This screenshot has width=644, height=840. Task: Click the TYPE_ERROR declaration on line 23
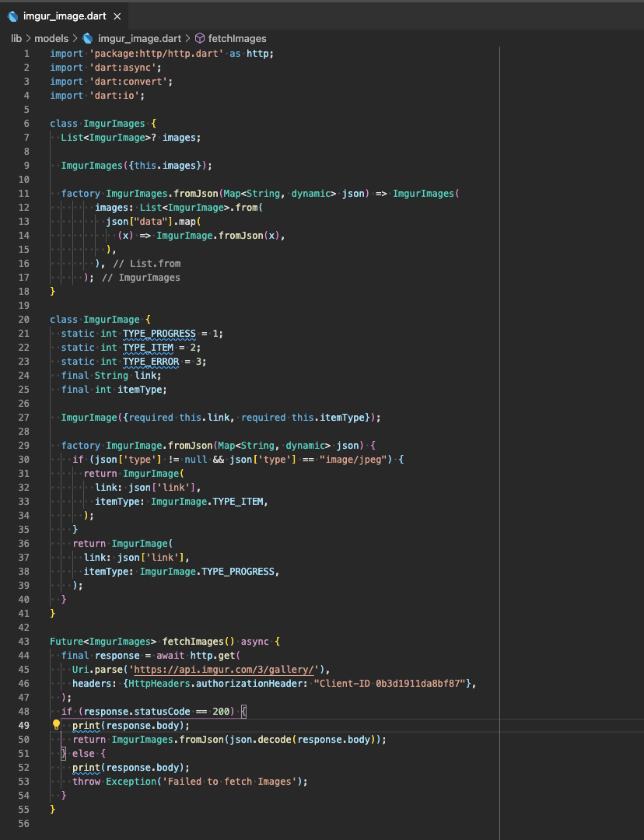(x=151, y=362)
